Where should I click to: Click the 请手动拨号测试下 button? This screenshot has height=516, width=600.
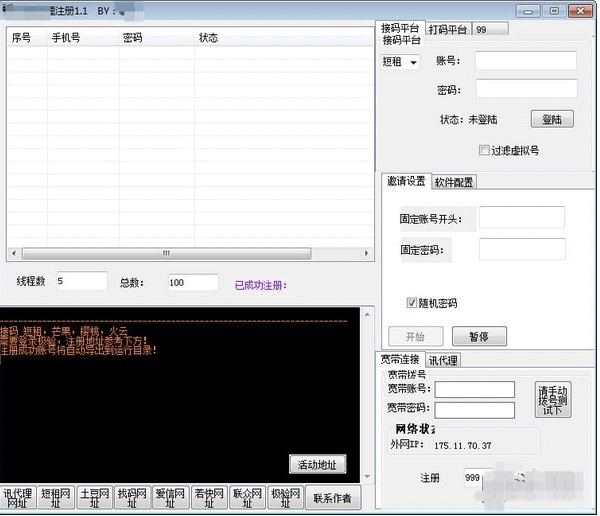(553, 399)
